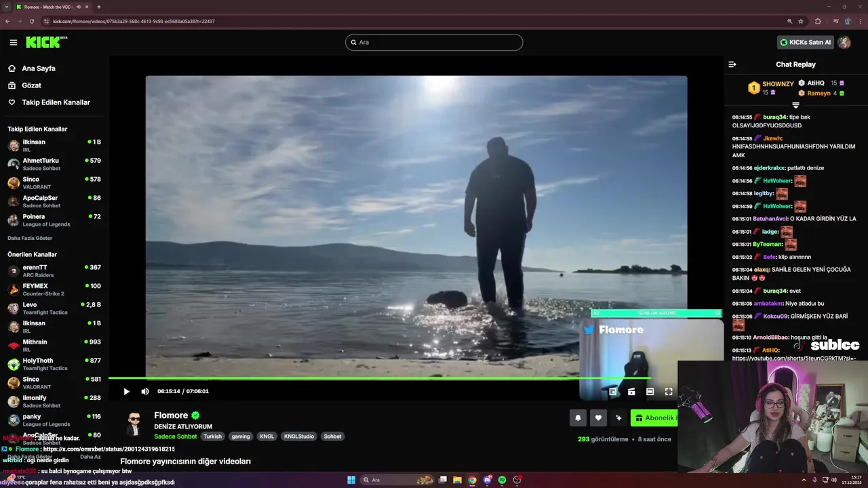Open Polnera channel
The height and width of the screenshot is (488, 868).
pyautogui.click(x=54, y=220)
